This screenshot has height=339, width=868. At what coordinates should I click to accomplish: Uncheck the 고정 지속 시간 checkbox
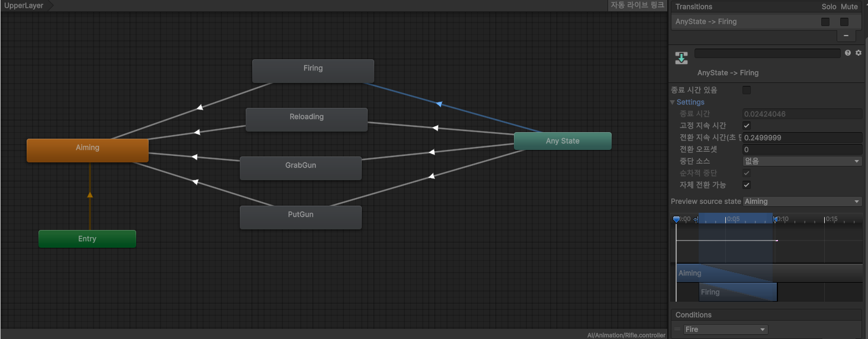point(747,126)
